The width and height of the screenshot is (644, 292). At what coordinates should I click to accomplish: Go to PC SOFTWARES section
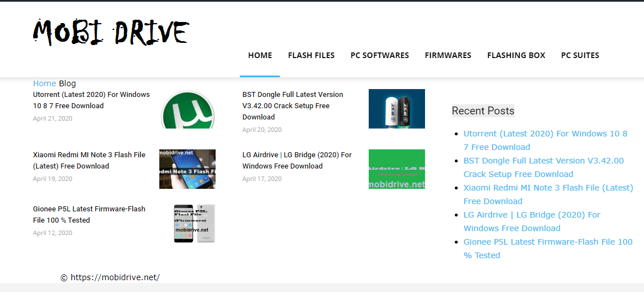(380, 55)
